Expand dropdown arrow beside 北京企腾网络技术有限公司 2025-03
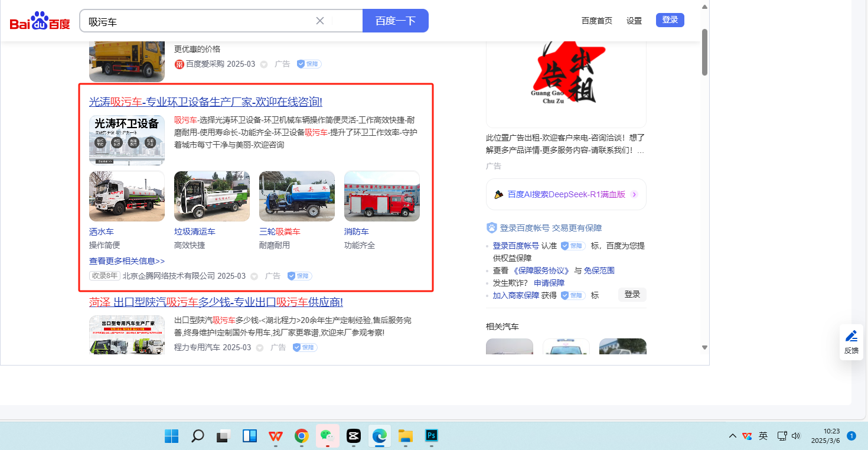Image resolution: width=868 pixels, height=450 pixels. [254, 276]
